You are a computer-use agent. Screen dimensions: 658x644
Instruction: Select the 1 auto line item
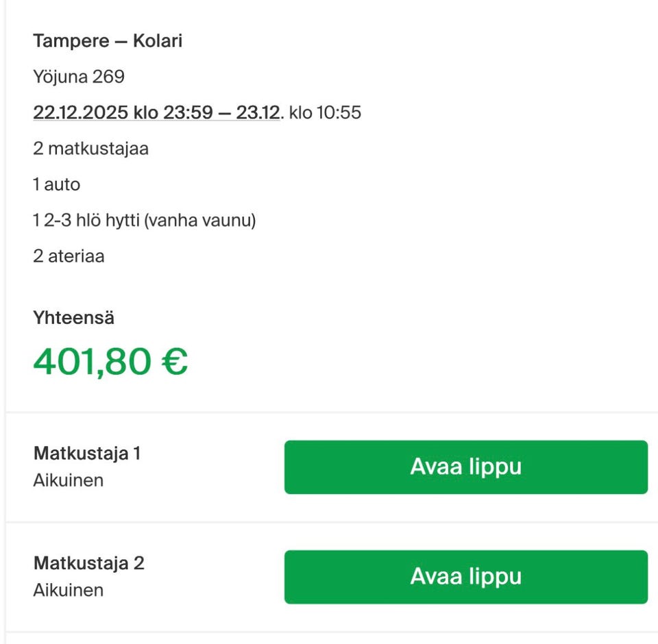(56, 184)
